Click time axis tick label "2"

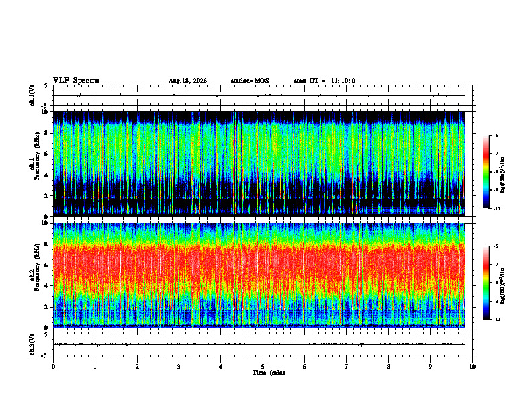click(x=137, y=367)
